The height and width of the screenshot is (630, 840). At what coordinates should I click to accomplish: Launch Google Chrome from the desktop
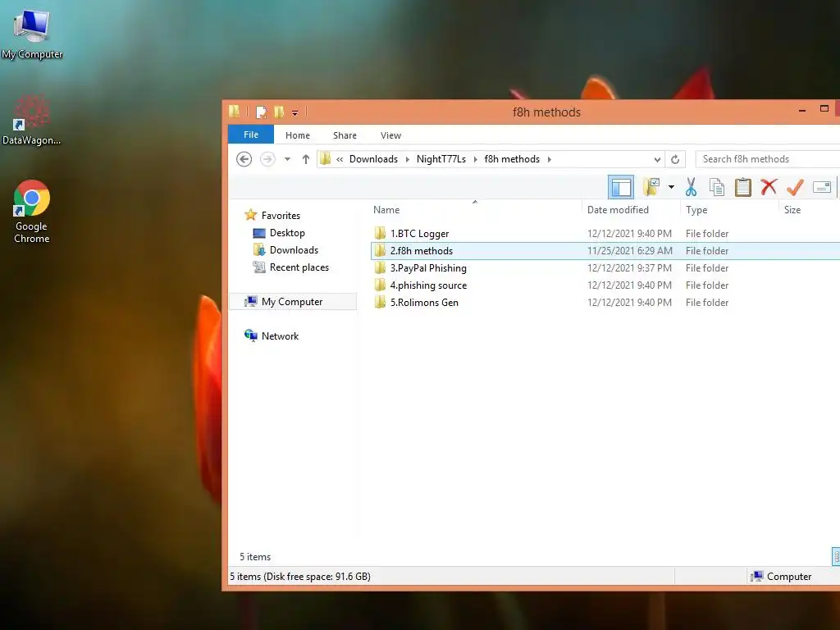(x=32, y=212)
